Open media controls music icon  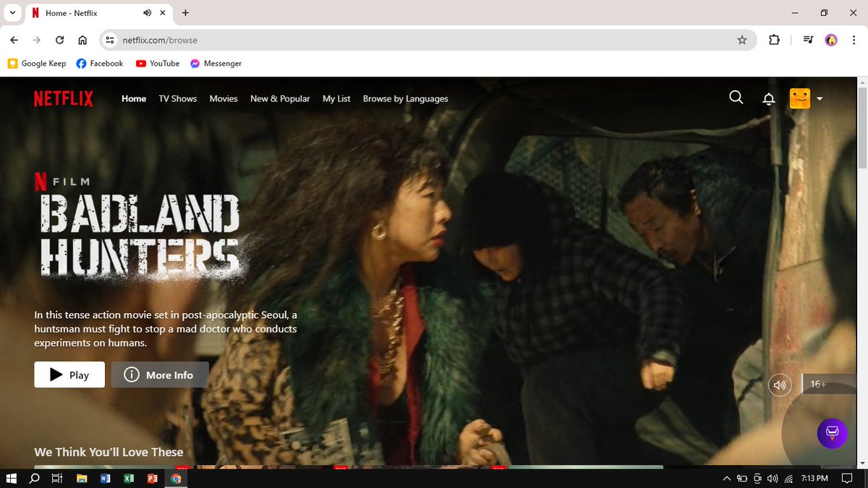(x=808, y=40)
